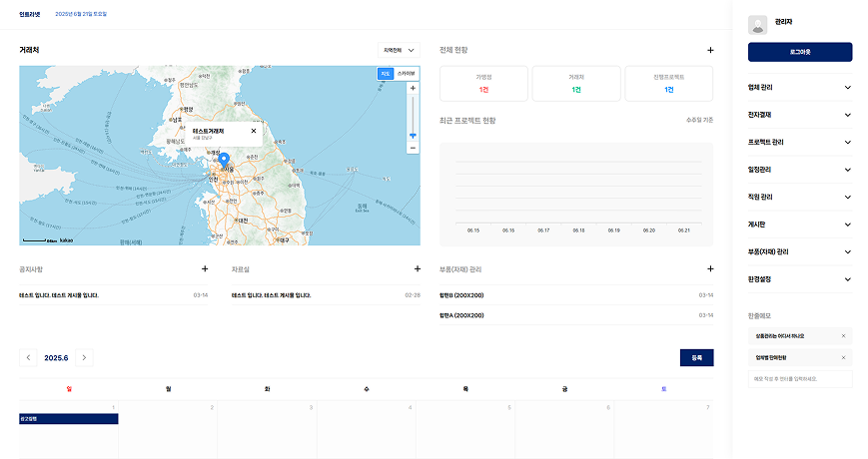Switch map view to 스카이뷰 mode
Screen dimensions: 868x459
(x=406, y=74)
